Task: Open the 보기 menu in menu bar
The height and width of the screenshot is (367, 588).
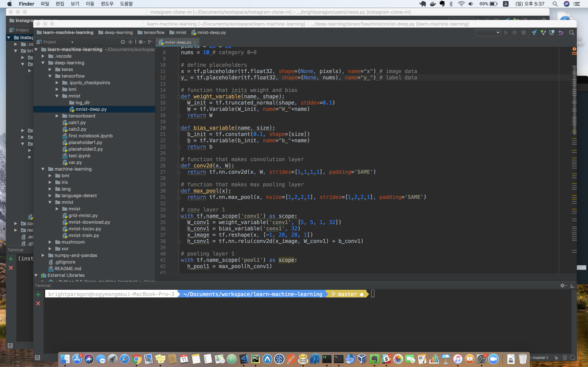Action: [75, 4]
